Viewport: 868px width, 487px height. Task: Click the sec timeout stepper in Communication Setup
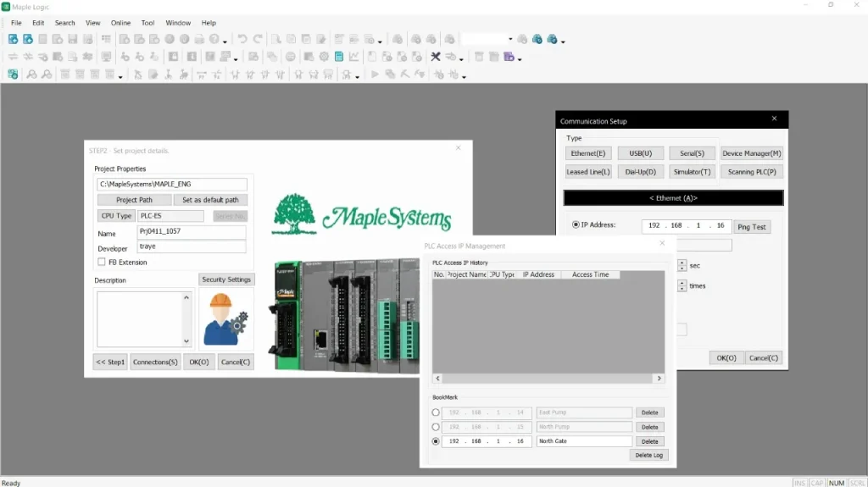[x=682, y=265]
